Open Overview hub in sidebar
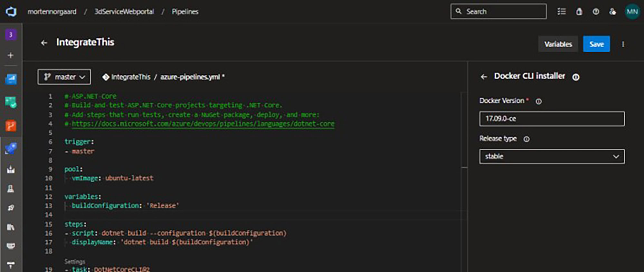The width and height of the screenshot is (644, 272). click(11, 79)
